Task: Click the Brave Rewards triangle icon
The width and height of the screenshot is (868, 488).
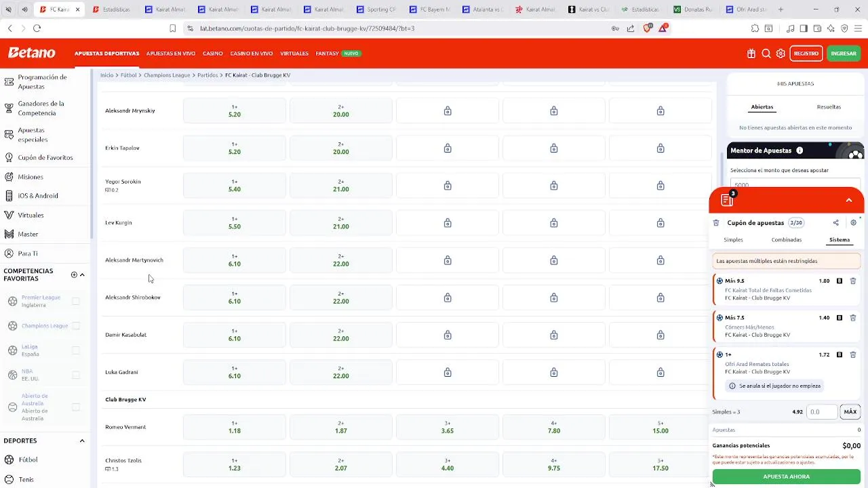Action: pos(663,28)
